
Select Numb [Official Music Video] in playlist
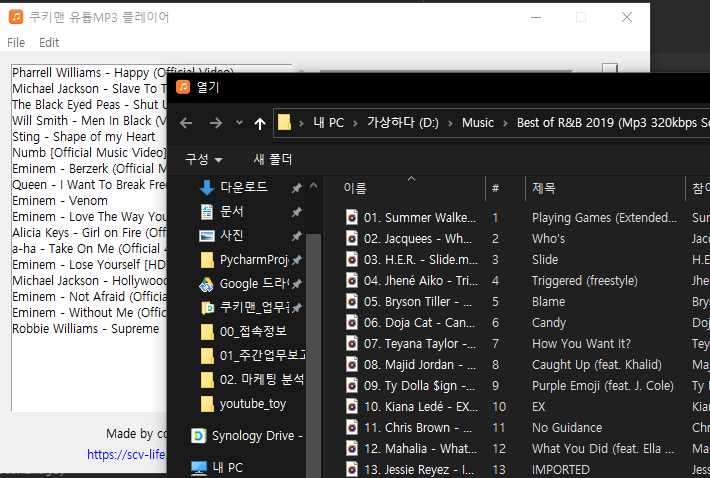point(89,153)
